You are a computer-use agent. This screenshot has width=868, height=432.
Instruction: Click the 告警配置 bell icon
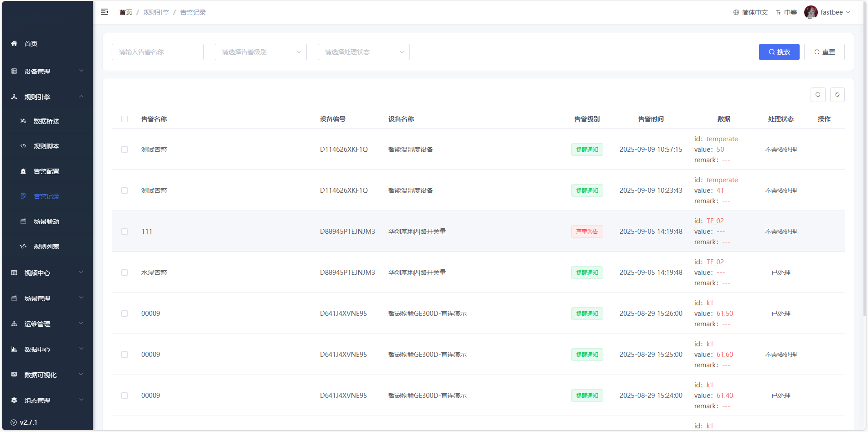click(x=23, y=171)
